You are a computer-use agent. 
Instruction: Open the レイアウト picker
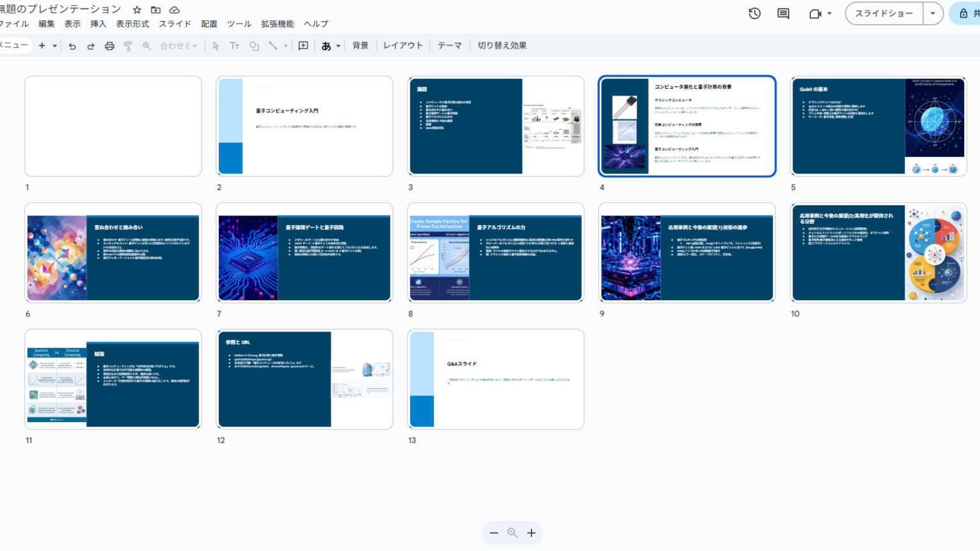[x=402, y=45]
